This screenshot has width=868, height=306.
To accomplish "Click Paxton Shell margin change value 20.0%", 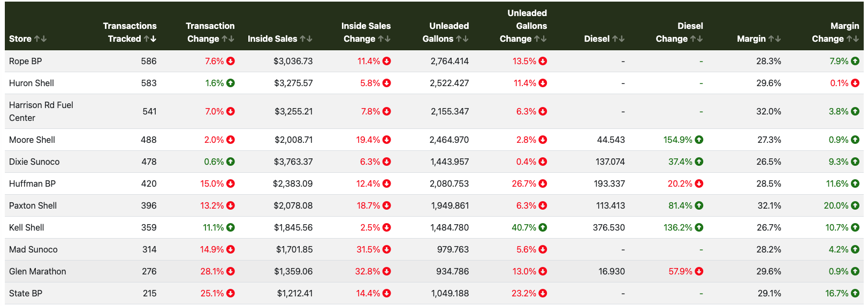I will pos(836,206).
